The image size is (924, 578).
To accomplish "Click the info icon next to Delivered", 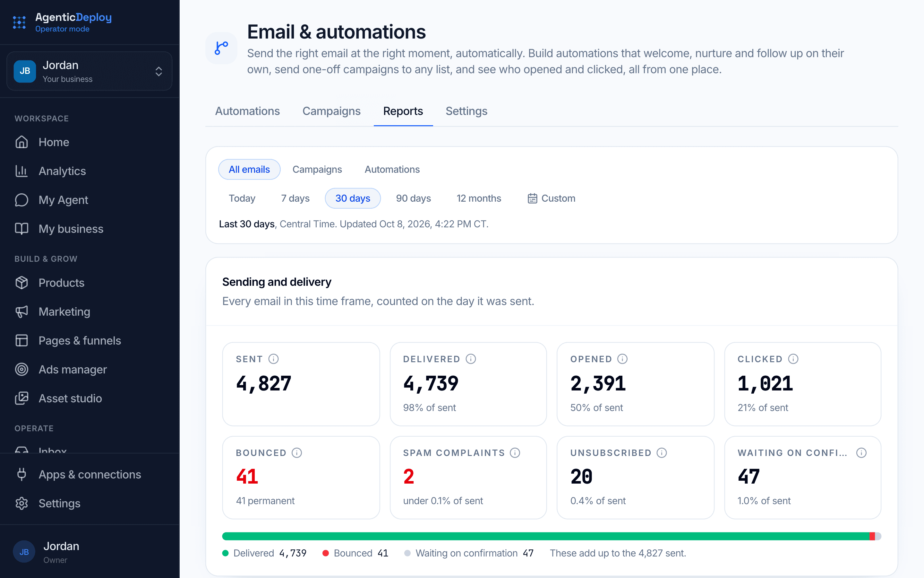I will pos(471,359).
